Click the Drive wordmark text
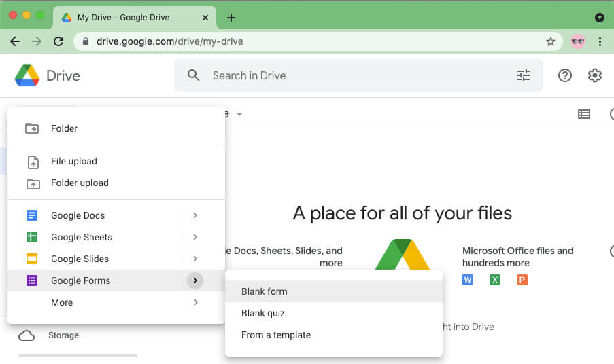 click(63, 75)
